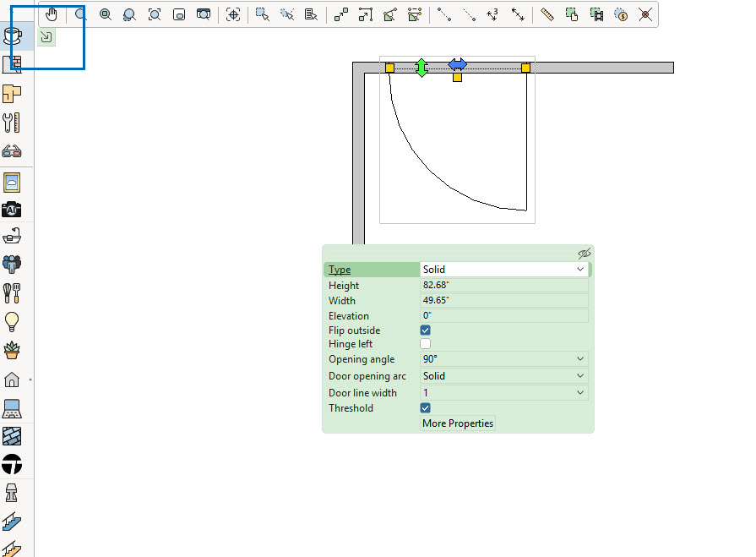The image size is (756, 557).
Task: Click the two connected squares snap icon
Action: coord(341,14)
